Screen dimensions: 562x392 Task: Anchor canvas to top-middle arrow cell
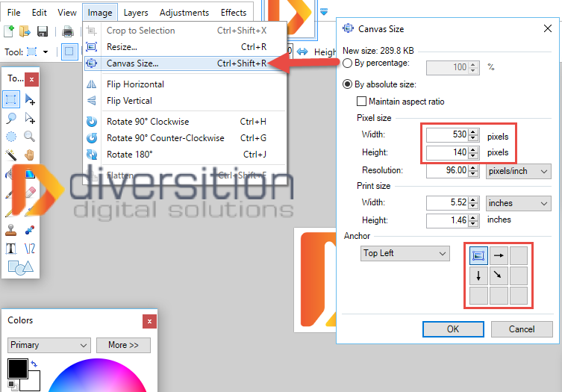coord(499,255)
